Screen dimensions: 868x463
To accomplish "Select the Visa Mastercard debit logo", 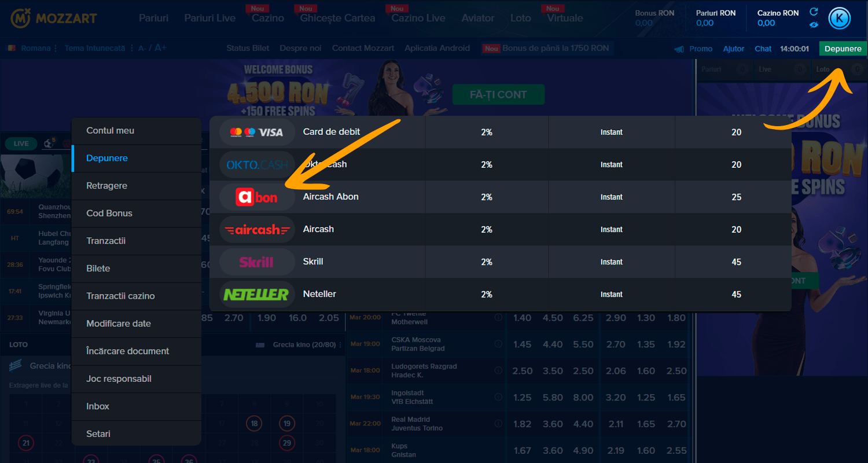I will 257,132.
